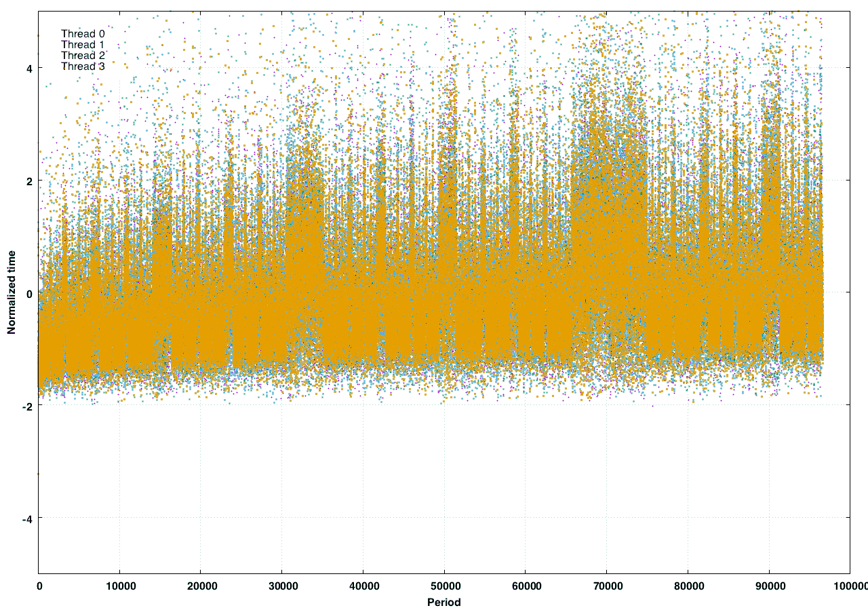The image size is (868, 608).
Task: Click the Thread 0 legend entry
Action: 83,33
